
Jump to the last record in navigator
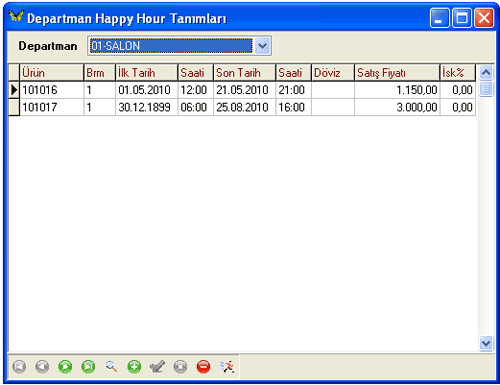click(88, 367)
